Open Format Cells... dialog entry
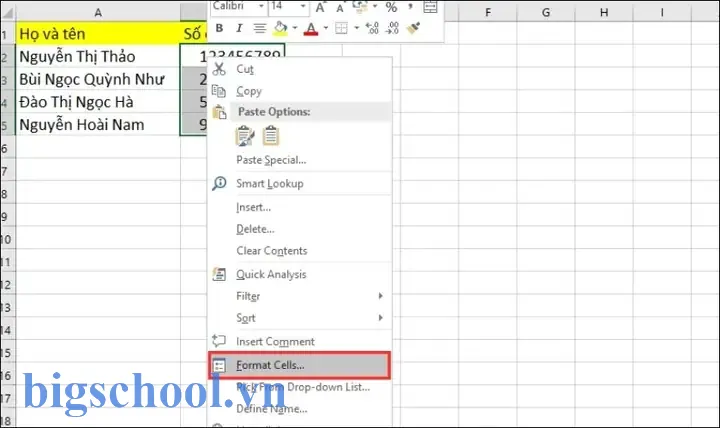 coord(300,366)
